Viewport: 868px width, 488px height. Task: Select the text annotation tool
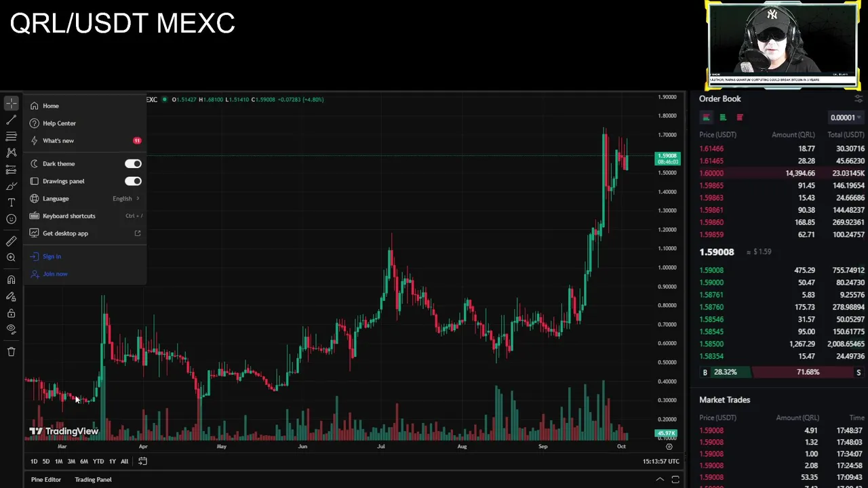pyautogui.click(x=12, y=203)
